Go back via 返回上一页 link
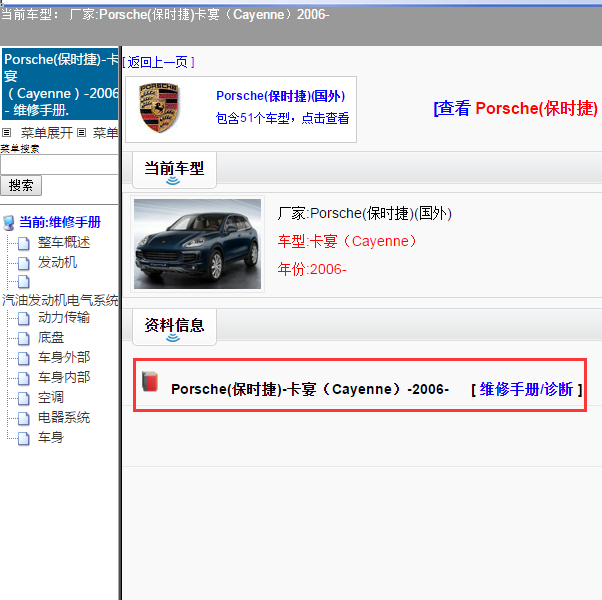Viewport: 602px width, 600px height. (x=159, y=62)
